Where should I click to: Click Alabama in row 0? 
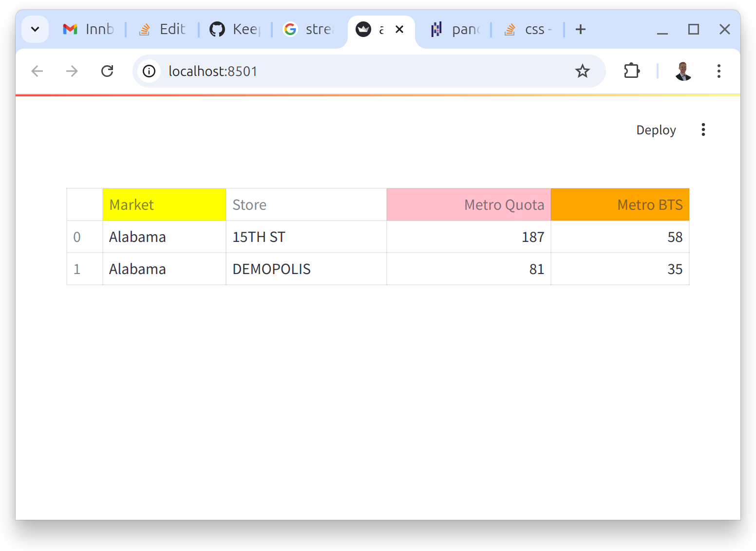click(164, 237)
